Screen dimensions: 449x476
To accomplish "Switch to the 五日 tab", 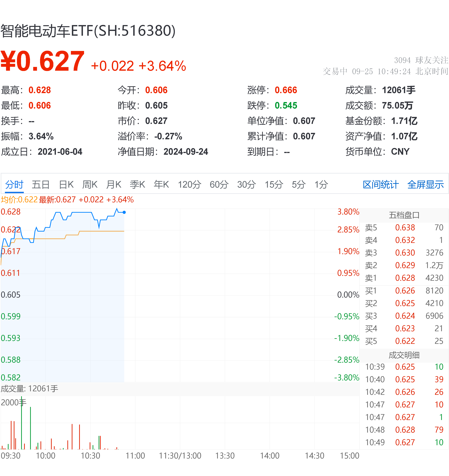I will pos(41,185).
